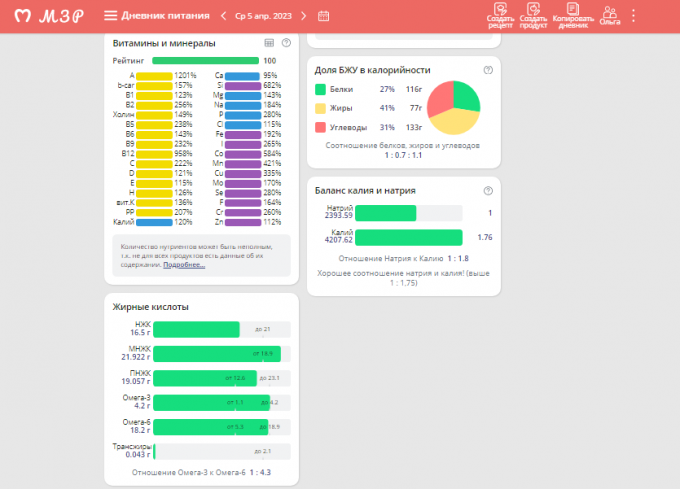Open the hamburger menu beside Дневник питания
The image size is (680, 489).
110,16
